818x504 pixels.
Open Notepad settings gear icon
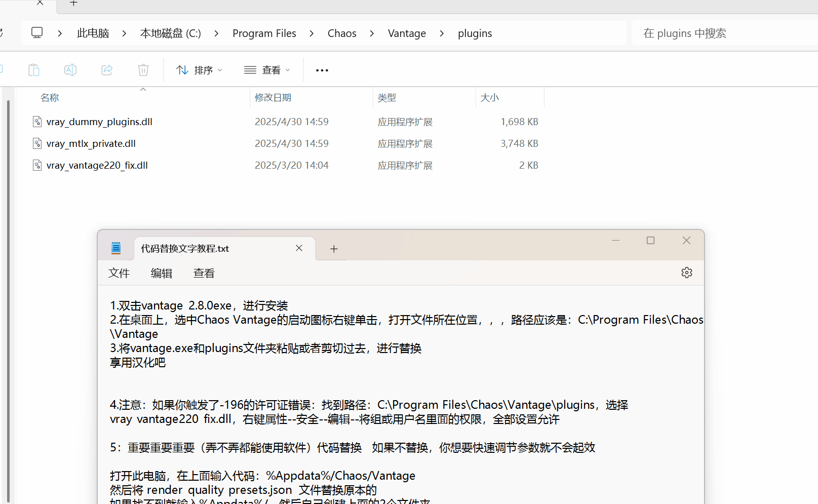tap(687, 273)
